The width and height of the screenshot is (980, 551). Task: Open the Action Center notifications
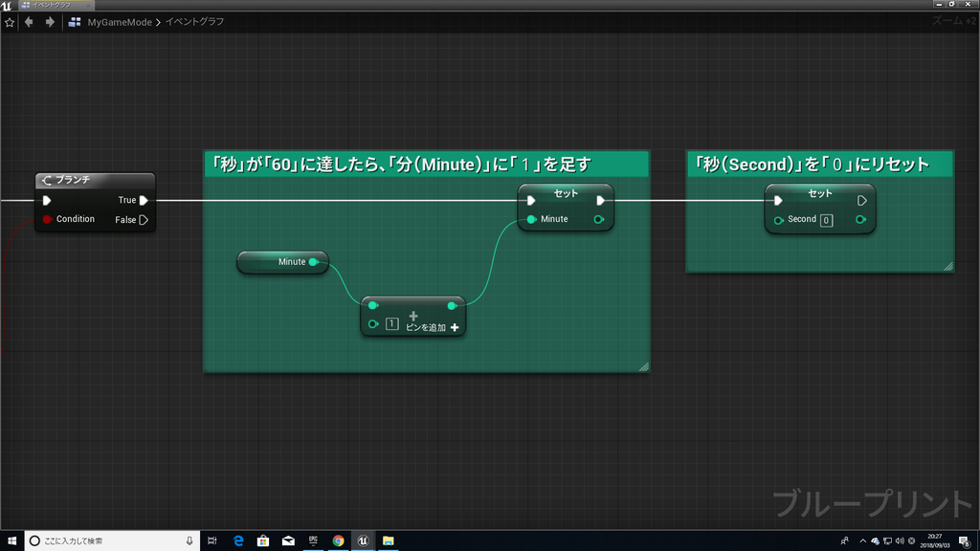(x=965, y=541)
